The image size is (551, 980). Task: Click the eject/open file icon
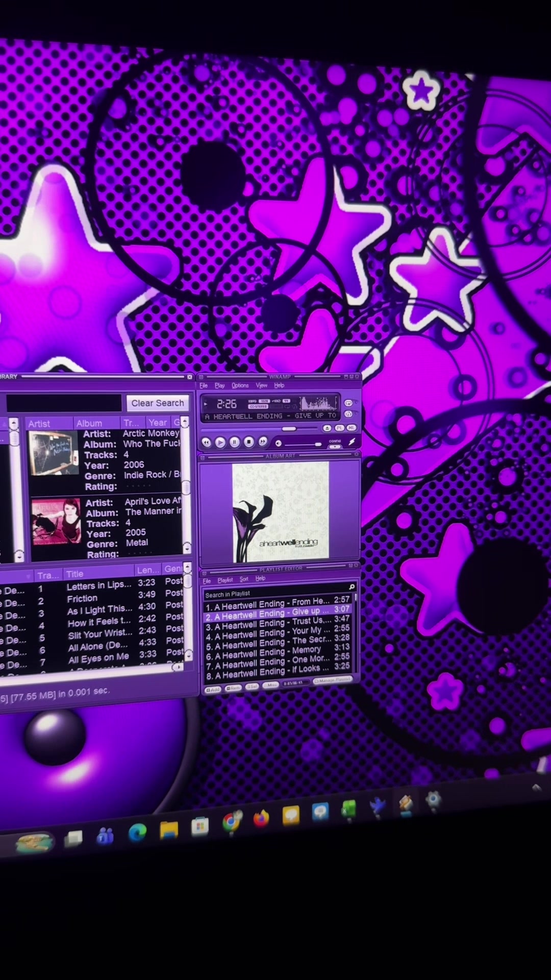pyautogui.click(x=327, y=428)
